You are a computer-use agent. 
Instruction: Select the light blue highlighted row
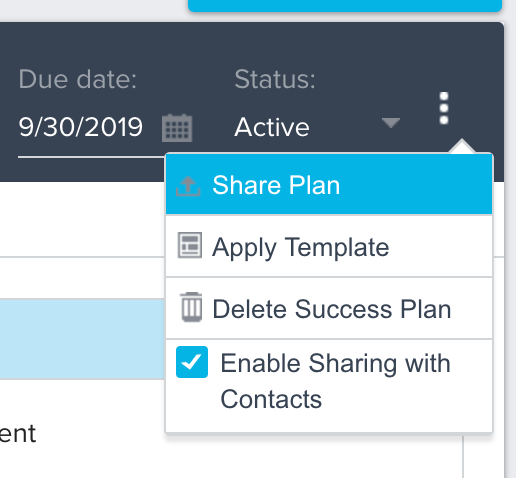tap(82, 339)
